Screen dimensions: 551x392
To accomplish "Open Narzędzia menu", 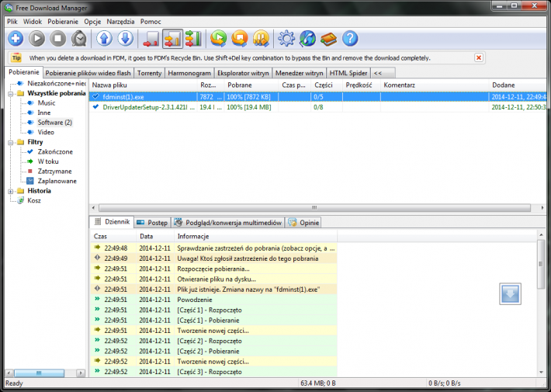I will pos(120,22).
